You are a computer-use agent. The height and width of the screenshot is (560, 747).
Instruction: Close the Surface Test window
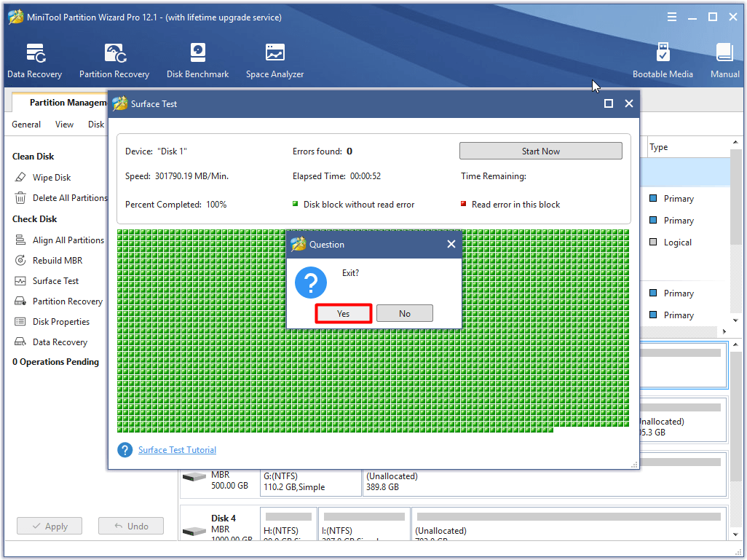pos(629,103)
